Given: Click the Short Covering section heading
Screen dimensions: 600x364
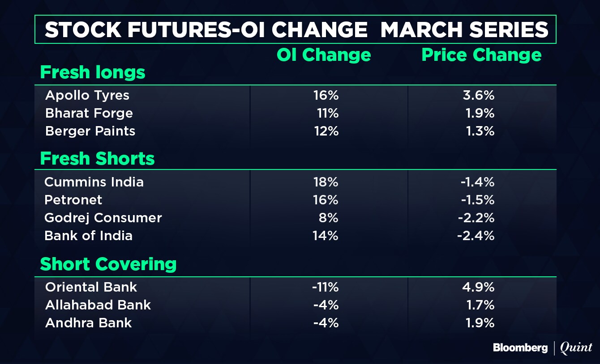Looking at the screenshot, I should coord(108,264).
